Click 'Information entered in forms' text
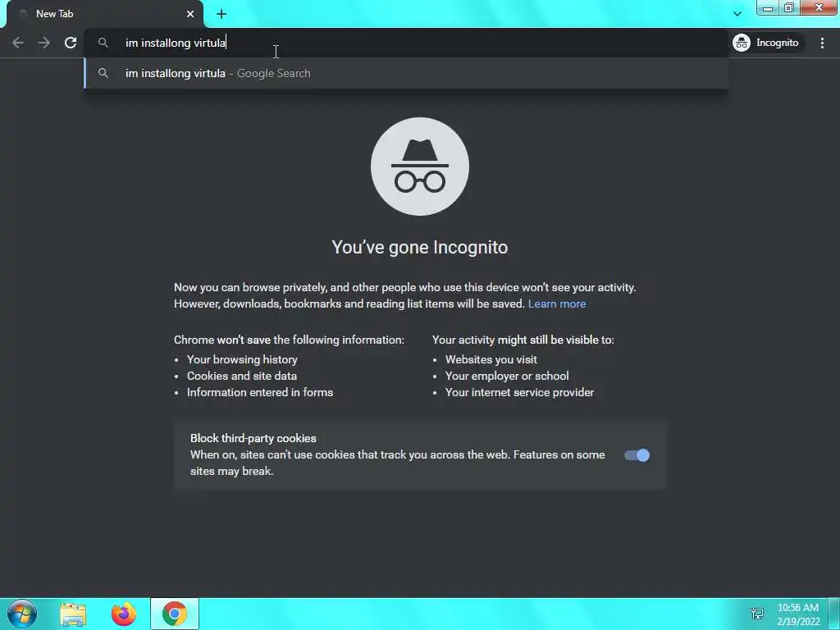This screenshot has height=630, width=840. 260,393
